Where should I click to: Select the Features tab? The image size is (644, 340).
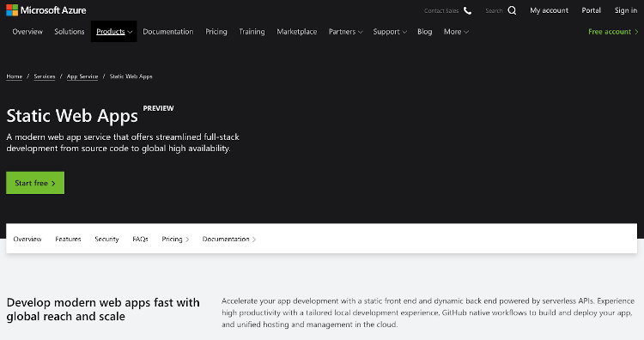tap(68, 239)
